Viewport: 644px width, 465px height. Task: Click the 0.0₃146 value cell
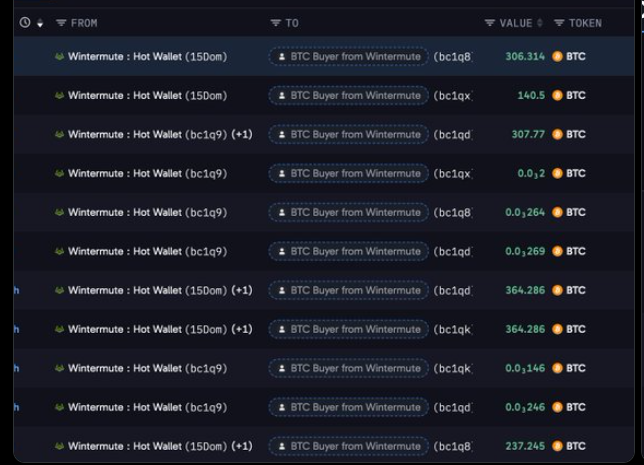pos(525,368)
